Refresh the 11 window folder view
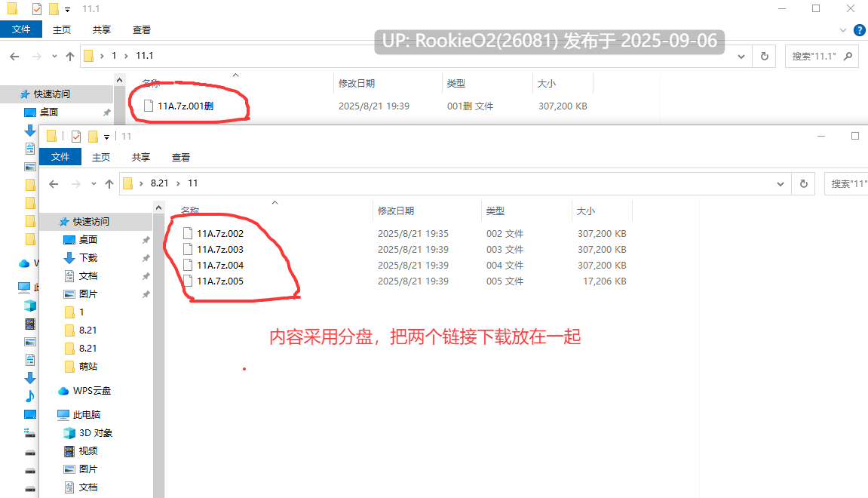Image resolution: width=868 pixels, height=498 pixels. [804, 184]
